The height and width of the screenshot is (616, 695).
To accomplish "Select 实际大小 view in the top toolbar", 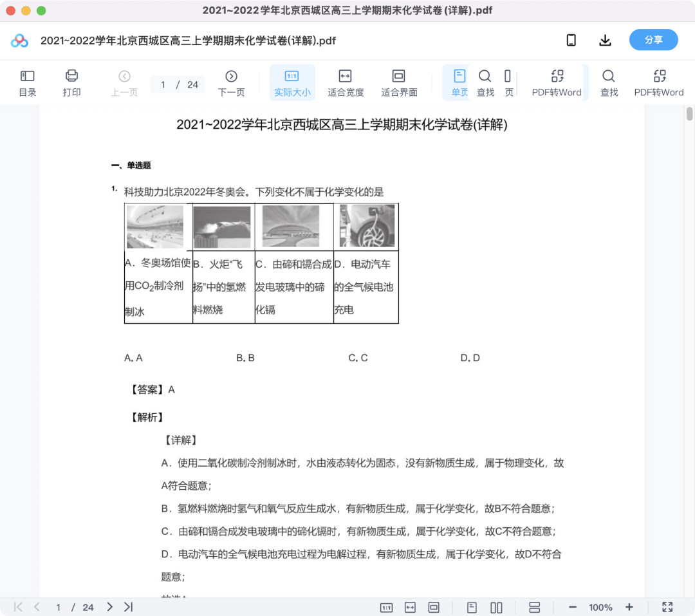I will click(x=292, y=83).
